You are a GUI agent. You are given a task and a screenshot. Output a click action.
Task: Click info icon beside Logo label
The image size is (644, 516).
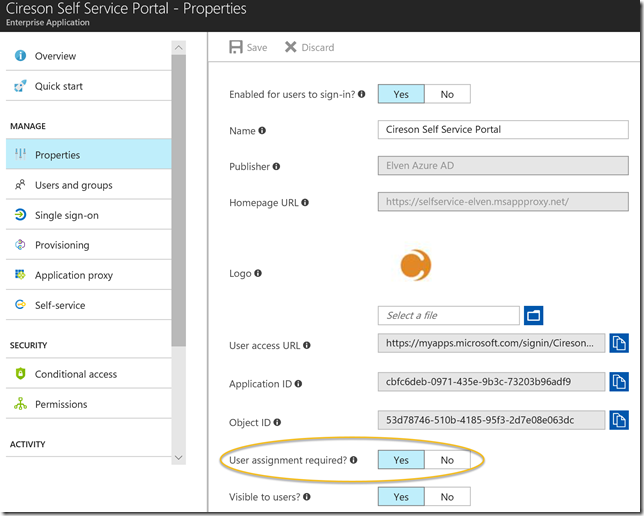258,273
